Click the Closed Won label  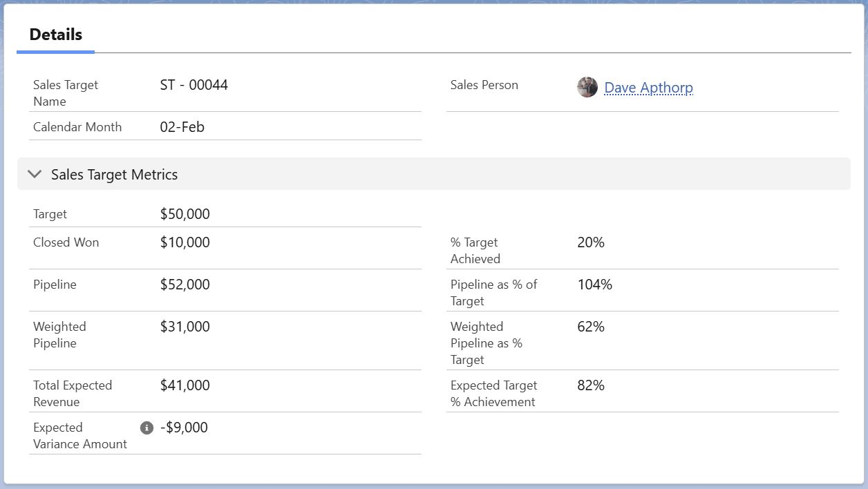click(x=66, y=242)
